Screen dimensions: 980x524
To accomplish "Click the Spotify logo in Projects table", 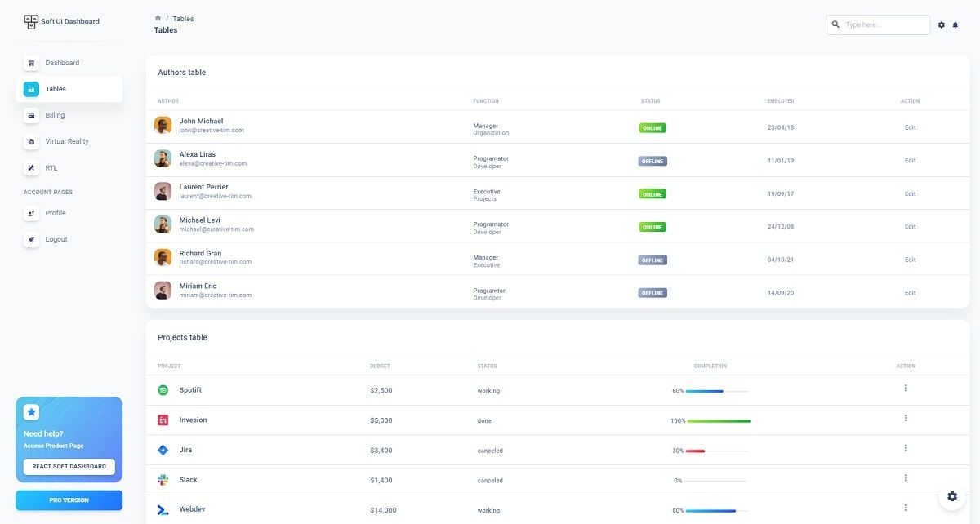I will click(x=163, y=390).
